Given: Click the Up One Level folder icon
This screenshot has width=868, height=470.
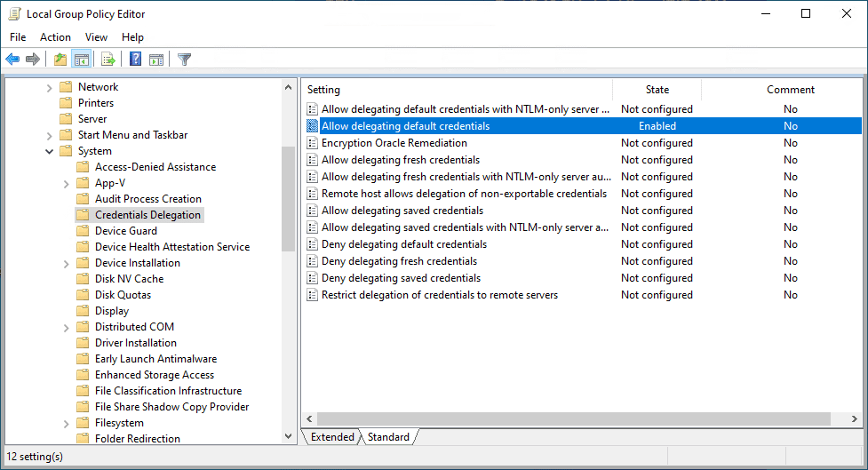Looking at the screenshot, I should click(60, 60).
